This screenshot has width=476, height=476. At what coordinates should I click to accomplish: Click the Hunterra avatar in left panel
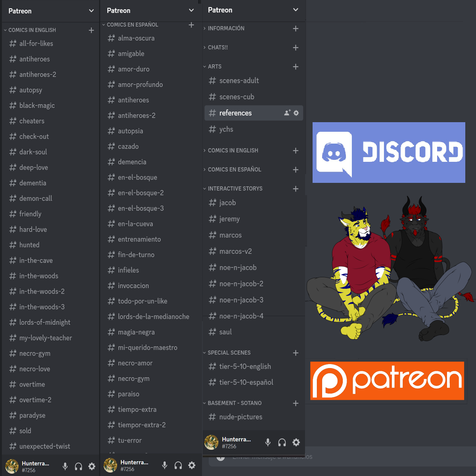(x=12, y=466)
